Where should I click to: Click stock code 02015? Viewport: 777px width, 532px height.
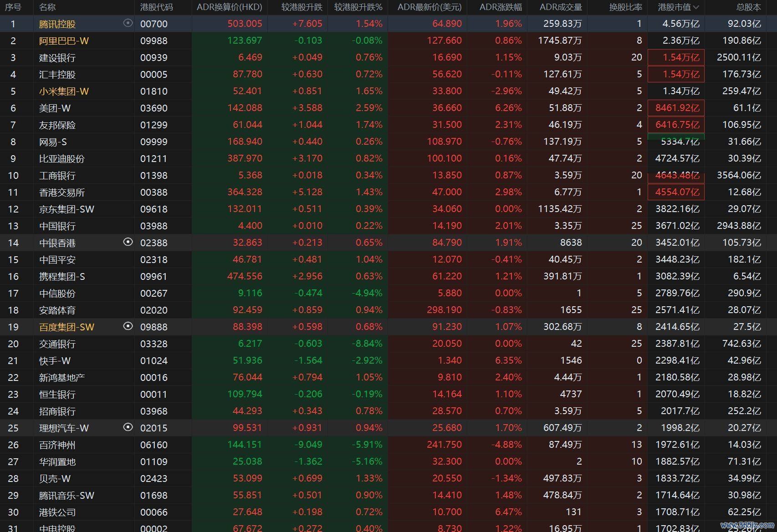[x=154, y=428]
